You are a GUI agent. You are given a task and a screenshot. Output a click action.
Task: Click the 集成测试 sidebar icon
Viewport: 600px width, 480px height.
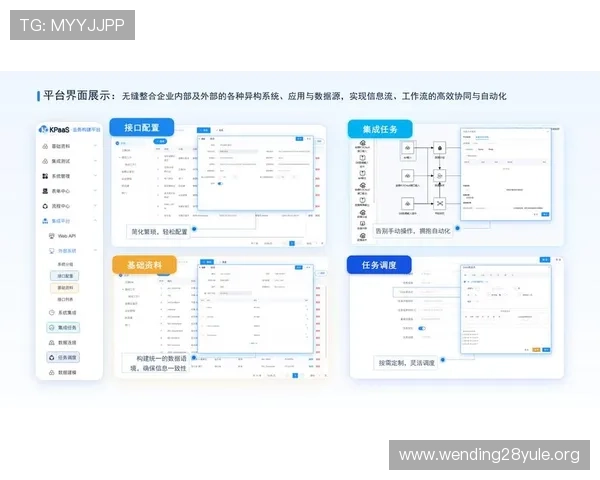pyautogui.click(x=45, y=161)
